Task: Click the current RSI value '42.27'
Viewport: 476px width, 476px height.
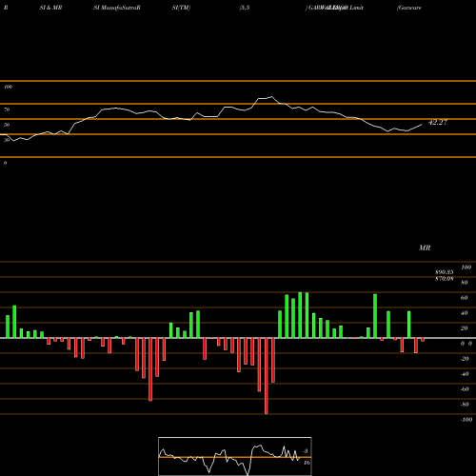Action: point(438,122)
